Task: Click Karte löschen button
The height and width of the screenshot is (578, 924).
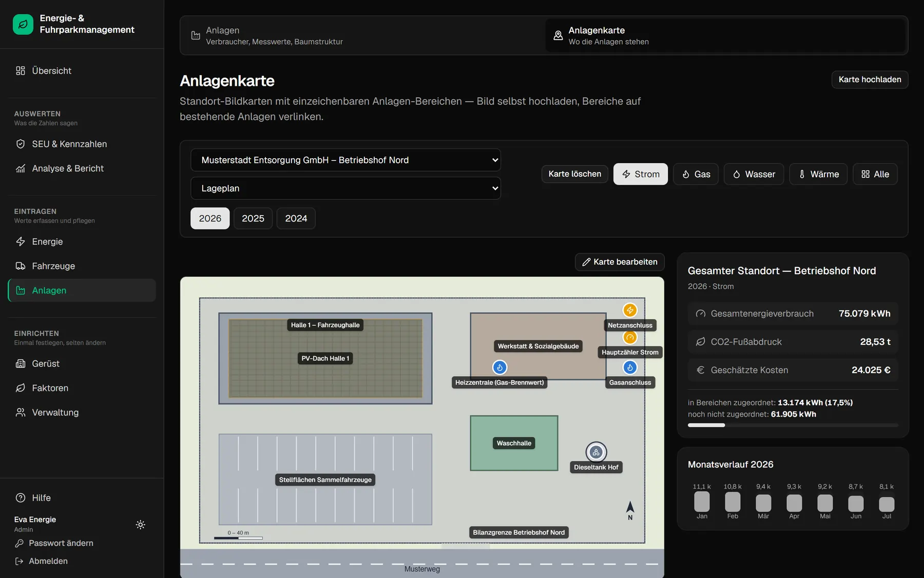Action: 574,174
